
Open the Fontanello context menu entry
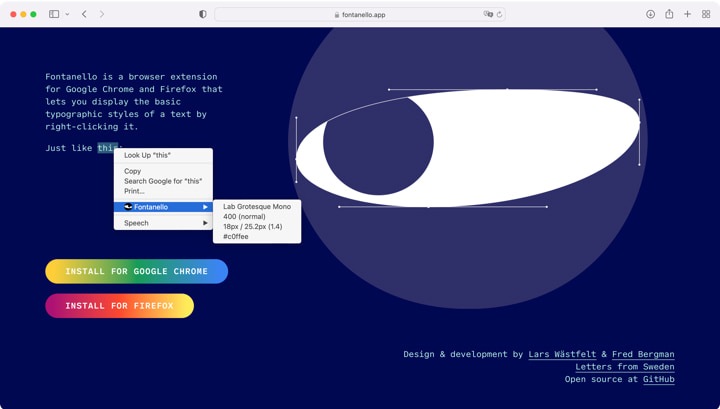point(163,207)
